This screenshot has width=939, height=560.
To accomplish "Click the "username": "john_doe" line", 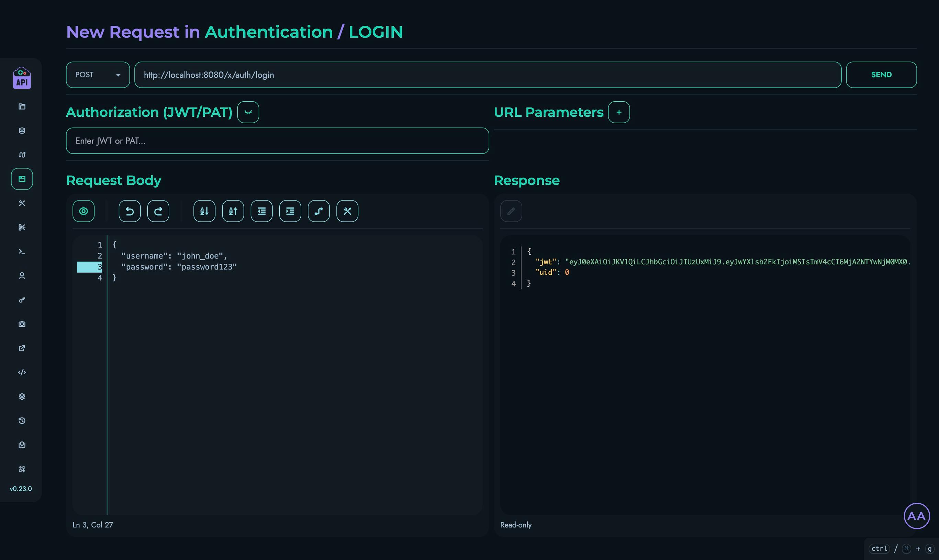I will click(x=174, y=256).
